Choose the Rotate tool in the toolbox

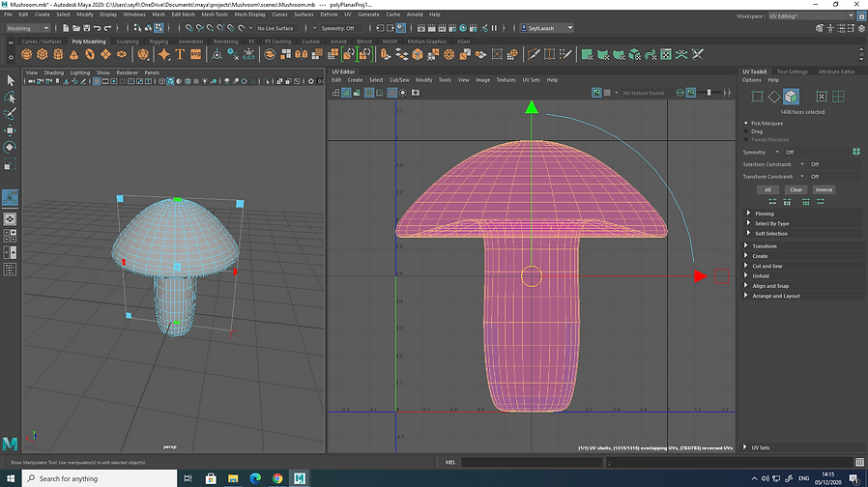10,147
